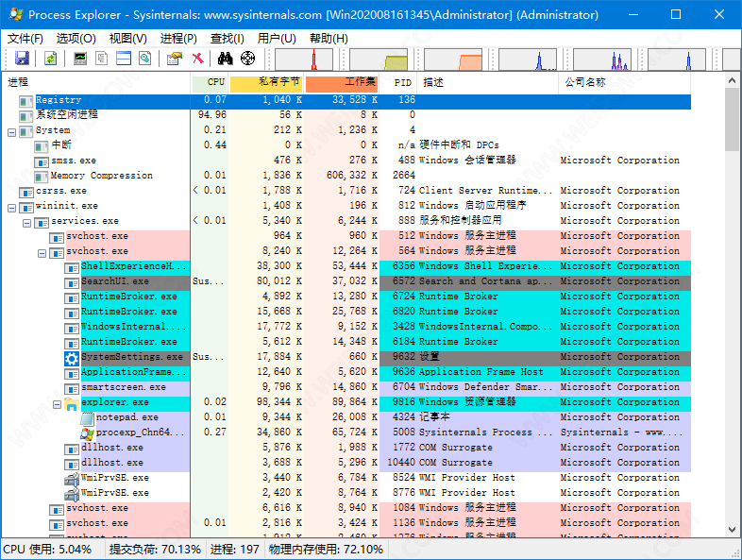Click the CPU usage mini graph with red spike

304,59
